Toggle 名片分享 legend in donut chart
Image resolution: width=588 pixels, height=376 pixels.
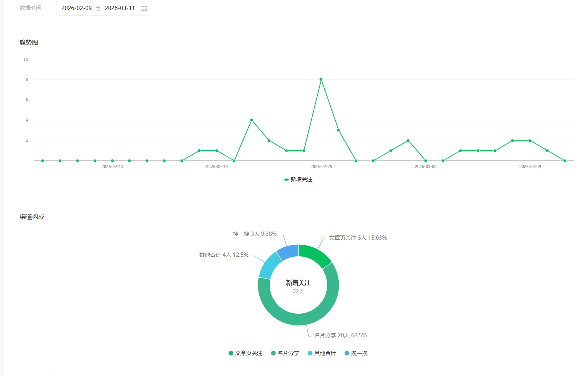(x=285, y=353)
